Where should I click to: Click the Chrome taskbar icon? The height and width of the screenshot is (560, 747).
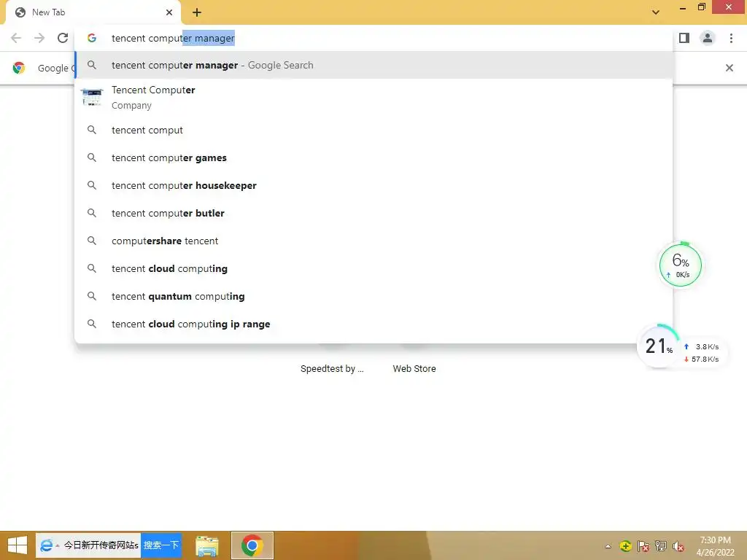pos(252,545)
